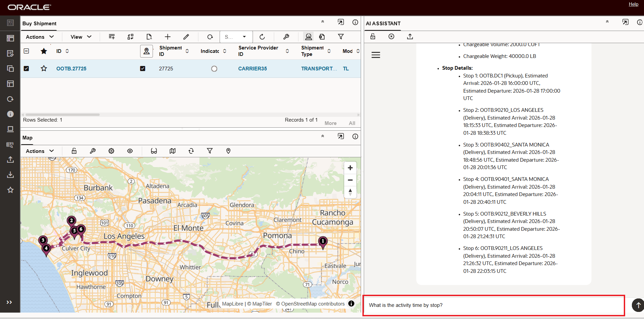
Task: Open the OOTB.27725 shipment link
Action: tap(71, 68)
